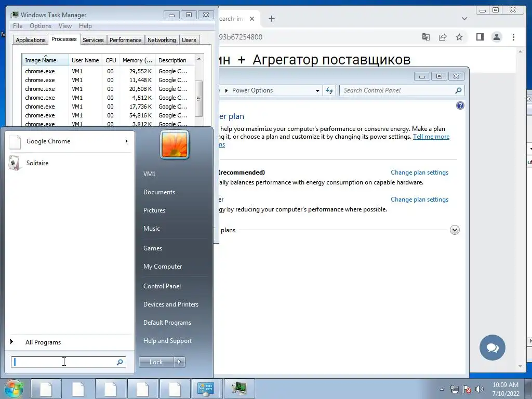Open Games from Start menu
The height and width of the screenshot is (399, 532).
coord(153,248)
